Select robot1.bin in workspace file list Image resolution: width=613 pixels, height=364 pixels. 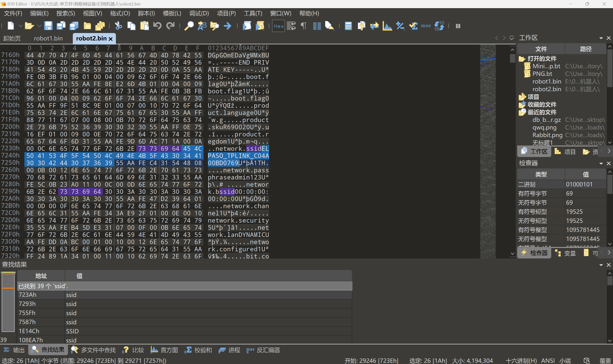[546, 81]
